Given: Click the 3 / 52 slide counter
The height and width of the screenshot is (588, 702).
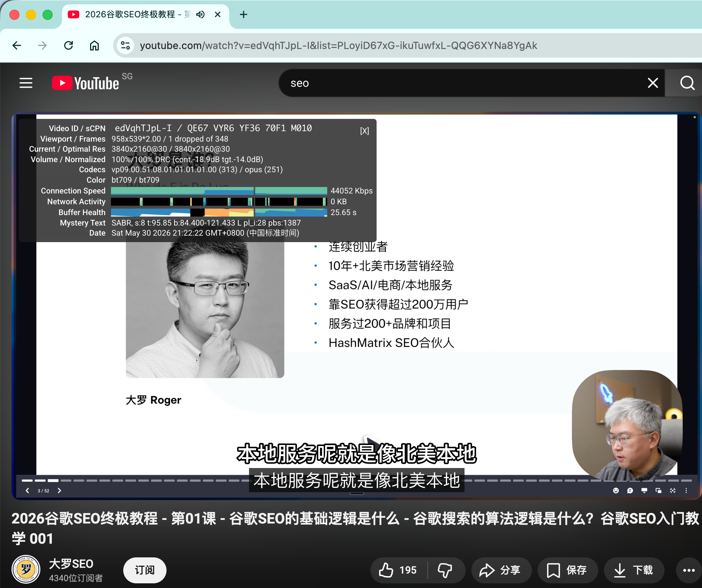Looking at the screenshot, I should pos(43,490).
